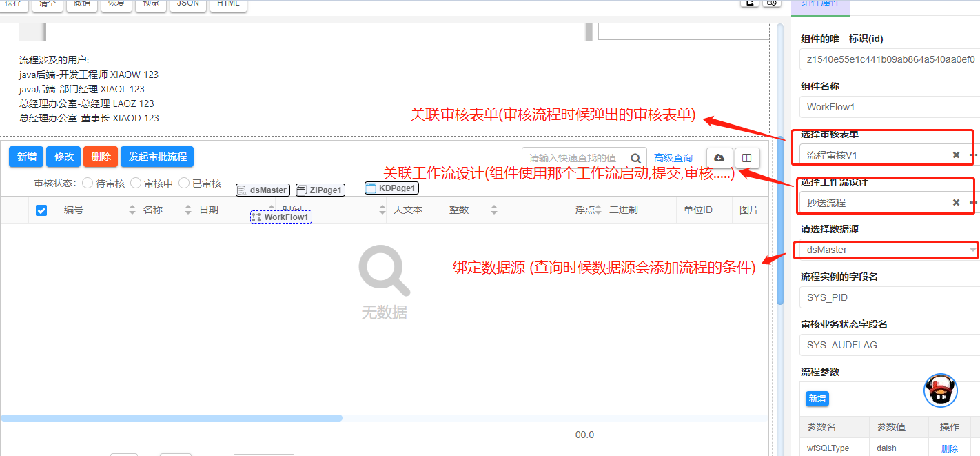Click the horizontal scrollbar under the table
Screen dimensions: 980x456
tap(172, 418)
